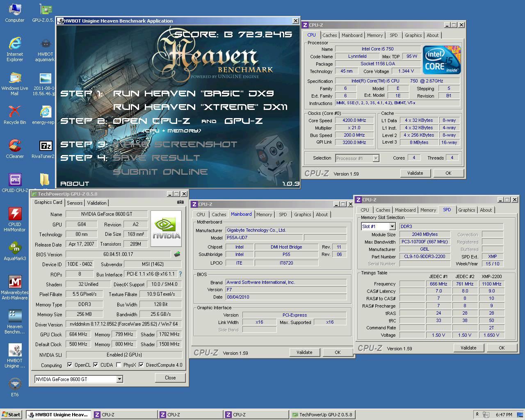Toggle the DirectCompute 4.0 checkbox

pos(142,365)
